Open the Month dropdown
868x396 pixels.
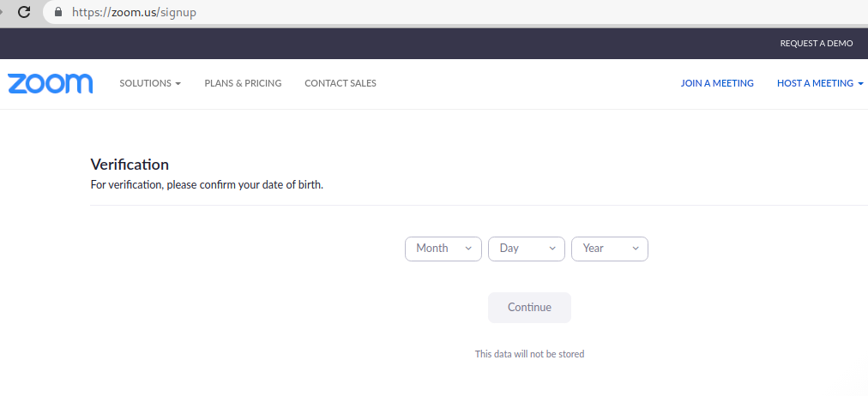click(x=443, y=249)
